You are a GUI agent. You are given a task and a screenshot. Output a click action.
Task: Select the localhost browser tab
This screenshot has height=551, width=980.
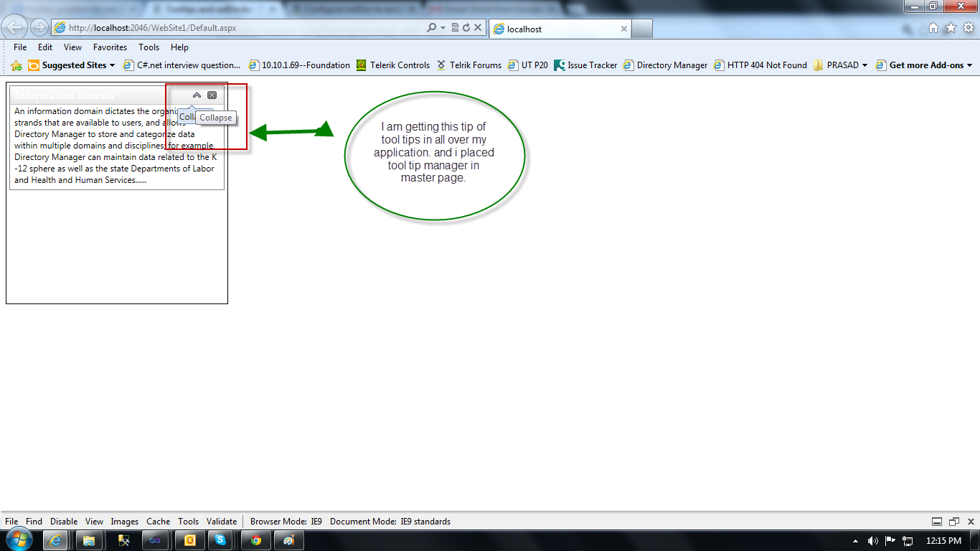pyautogui.click(x=560, y=29)
